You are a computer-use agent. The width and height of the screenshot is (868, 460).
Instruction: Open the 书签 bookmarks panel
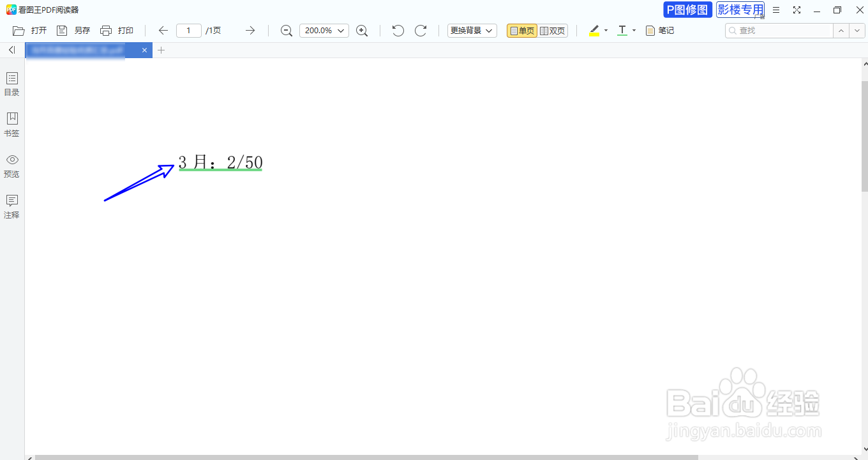[x=11, y=125]
